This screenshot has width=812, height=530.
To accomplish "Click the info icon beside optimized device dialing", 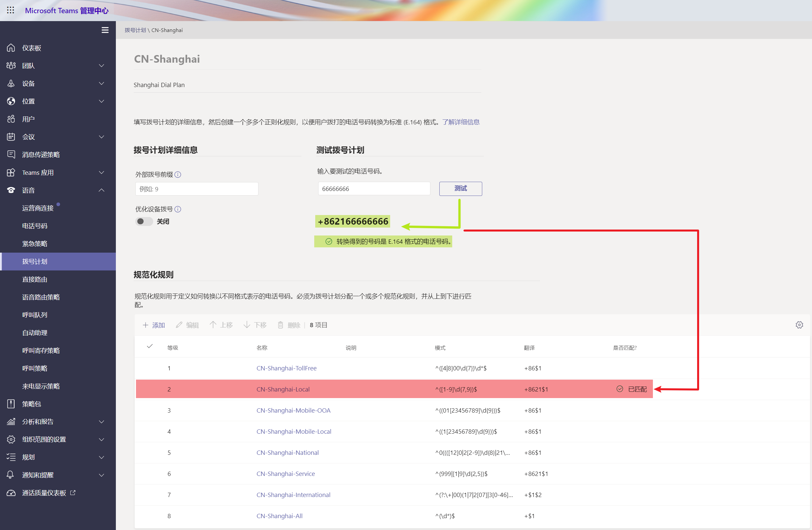I will tap(178, 209).
